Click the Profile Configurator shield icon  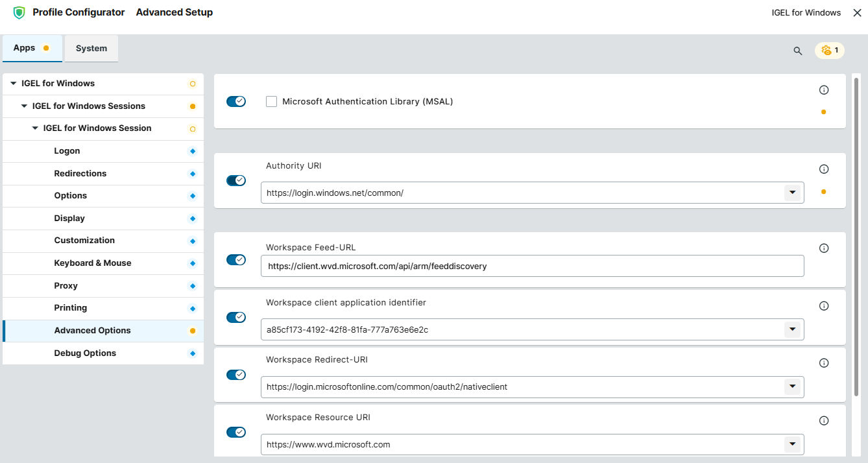[19, 12]
